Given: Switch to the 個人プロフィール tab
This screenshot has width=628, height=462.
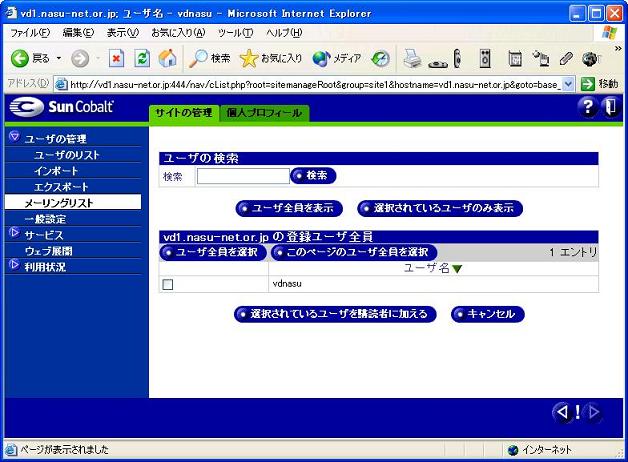Looking at the screenshot, I should click(264, 113).
